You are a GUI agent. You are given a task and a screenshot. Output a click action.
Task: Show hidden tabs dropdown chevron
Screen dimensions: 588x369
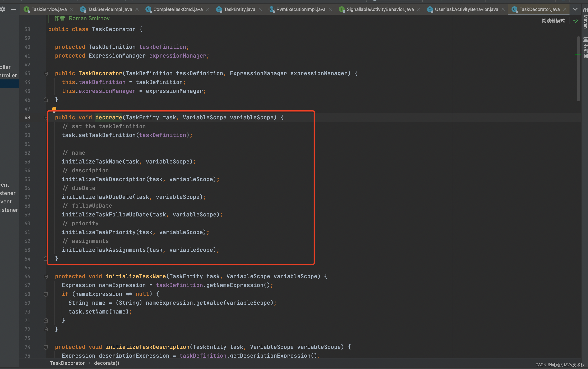tap(575, 9)
